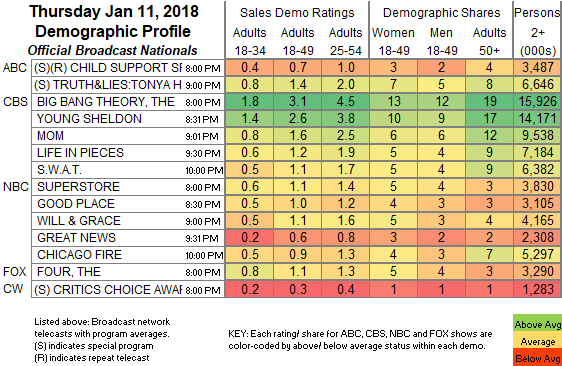
Task: Click the Below Avg red legend swatch
Action: tap(537, 358)
